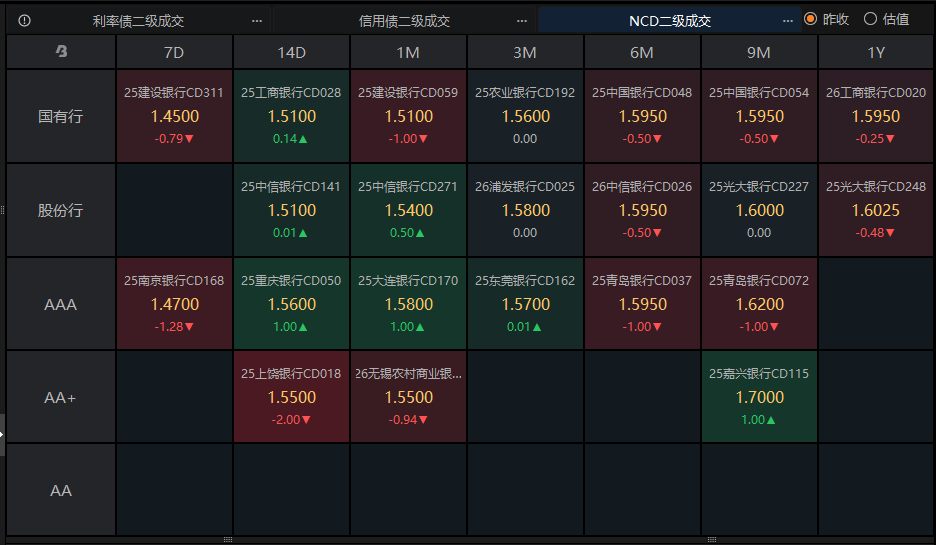Select the AA+ row label
Viewport: 936px width, 545px height.
click(x=61, y=397)
